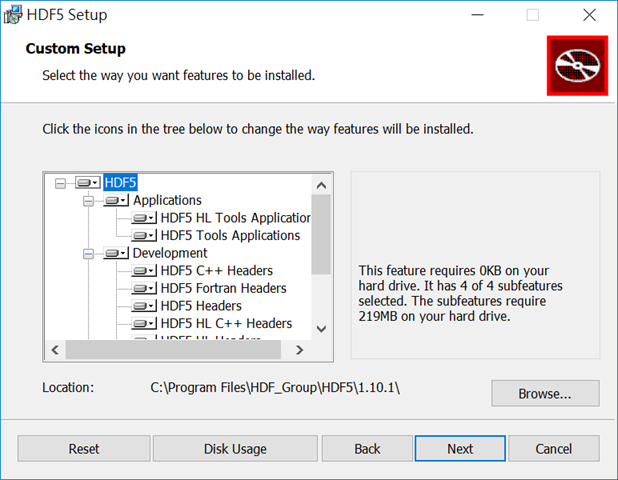Image resolution: width=618 pixels, height=480 pixels.
Task: Click the tree scroll left arrow
Action: [55, 350]
